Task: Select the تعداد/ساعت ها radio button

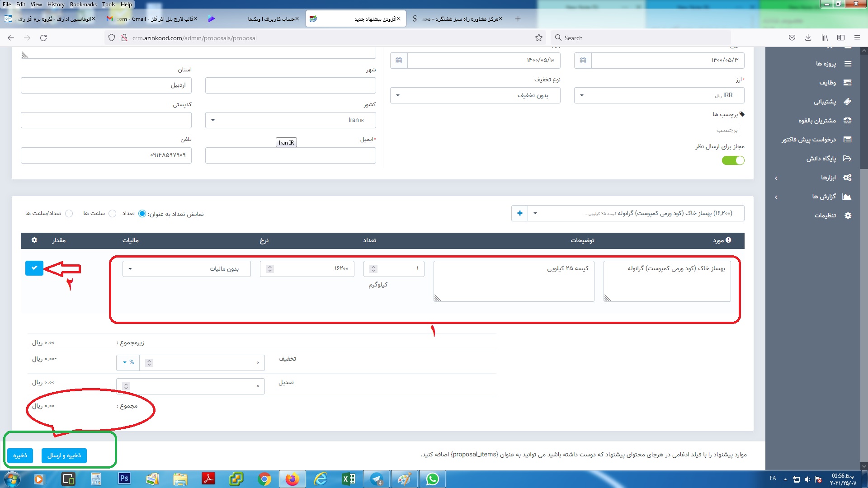Action: coord(69,214)
